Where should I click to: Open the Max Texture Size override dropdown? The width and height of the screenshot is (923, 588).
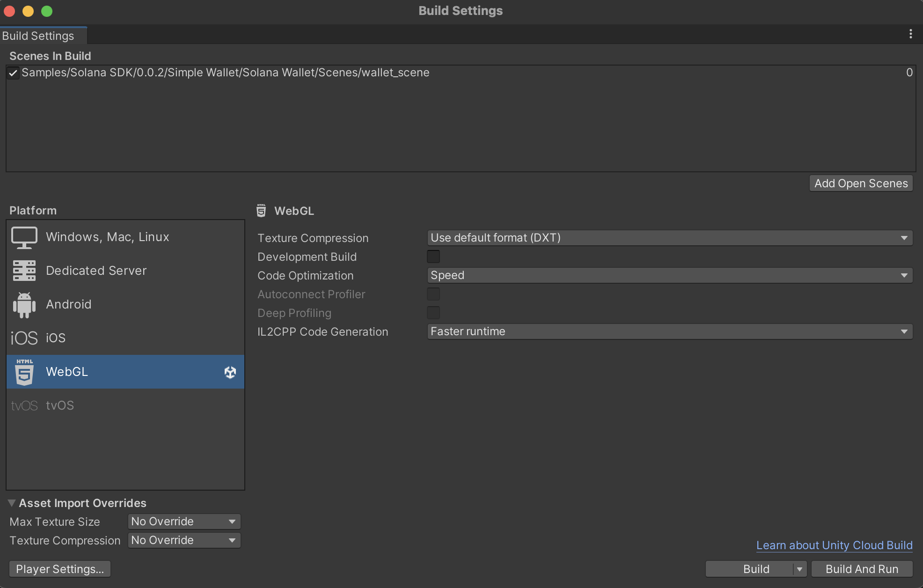(184, 522)
